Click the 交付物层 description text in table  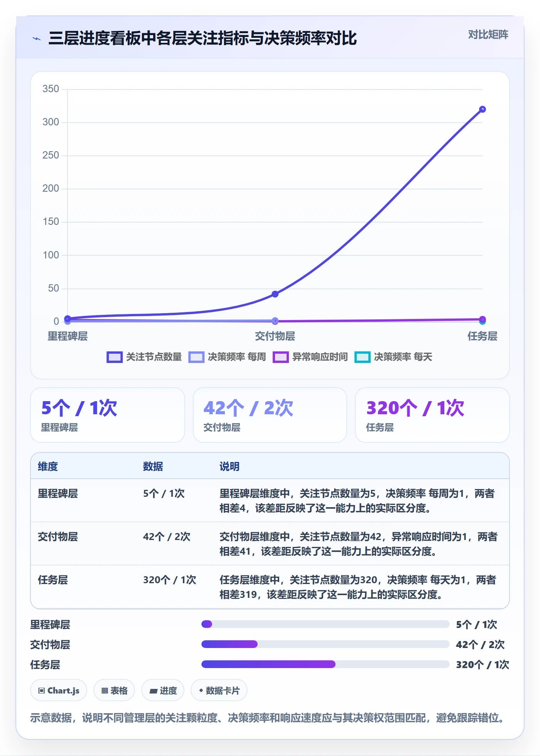tap(359, 544)
